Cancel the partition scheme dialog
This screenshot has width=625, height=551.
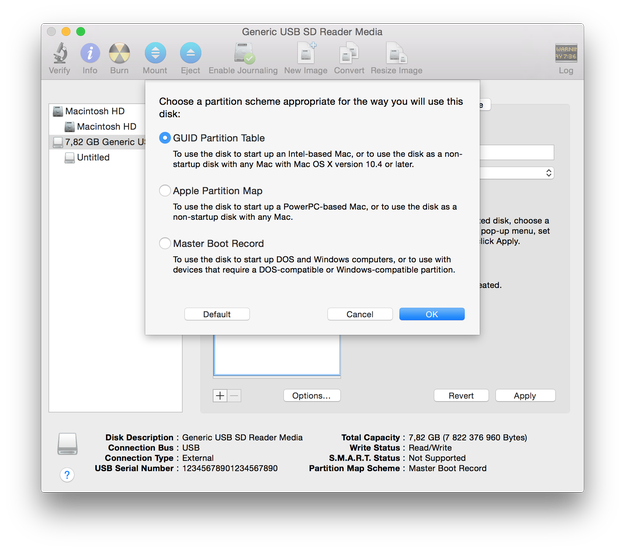pos(360,314)
